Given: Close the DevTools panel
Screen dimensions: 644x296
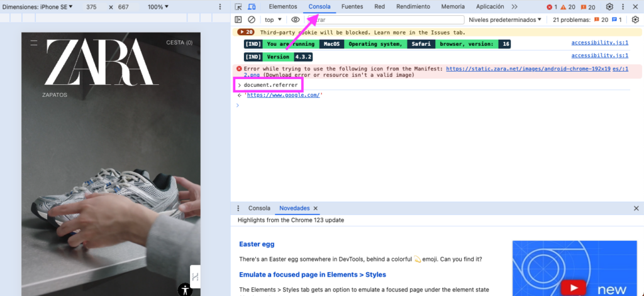Looking at the screenshot, I should pyautogui.click(x=635, y=7).
